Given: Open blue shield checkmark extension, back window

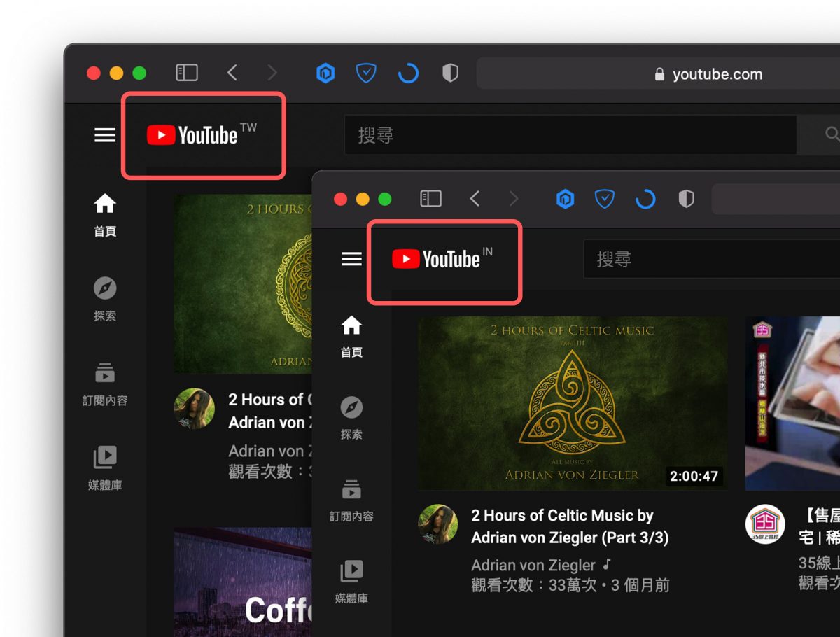Looking at the screenshot, I should pyautogui.click(x=366, y=73).
